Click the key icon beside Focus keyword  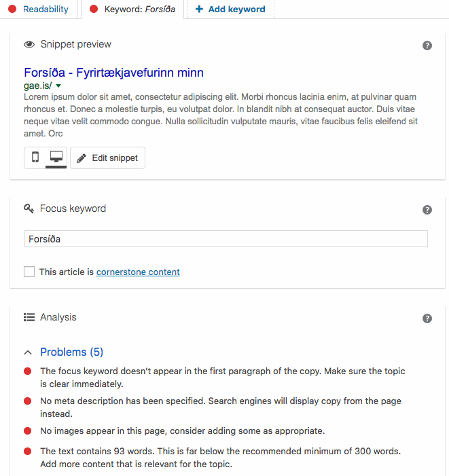29,209
